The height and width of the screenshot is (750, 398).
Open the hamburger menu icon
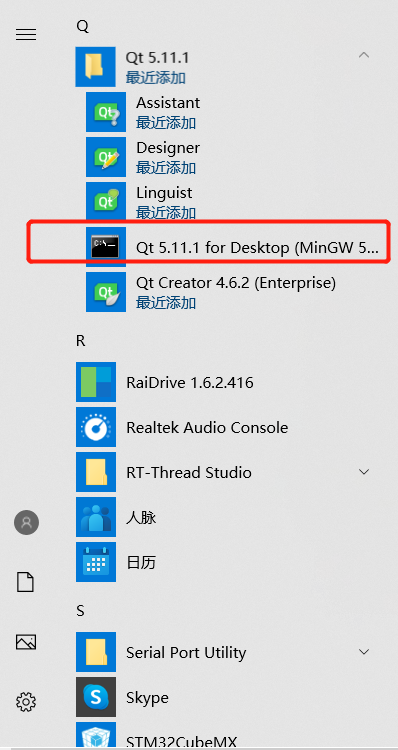coord(26,34)
